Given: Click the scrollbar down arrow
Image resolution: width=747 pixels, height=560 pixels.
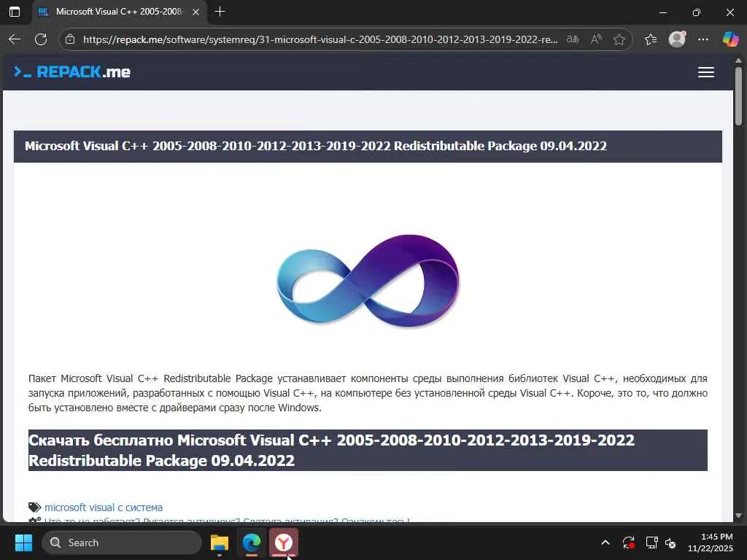Looking at the screenshot, I should (x=739, y=516).
